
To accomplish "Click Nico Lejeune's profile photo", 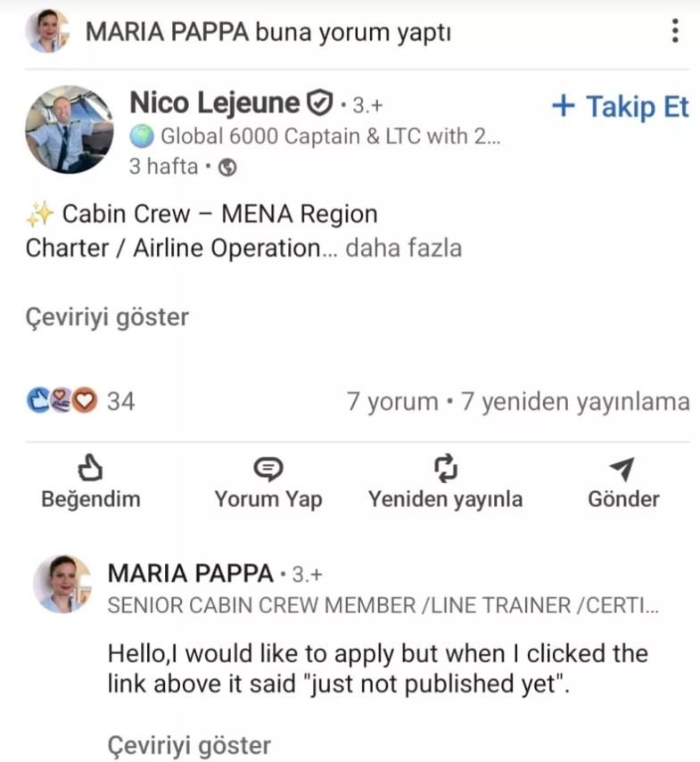I will pos(69,128).
